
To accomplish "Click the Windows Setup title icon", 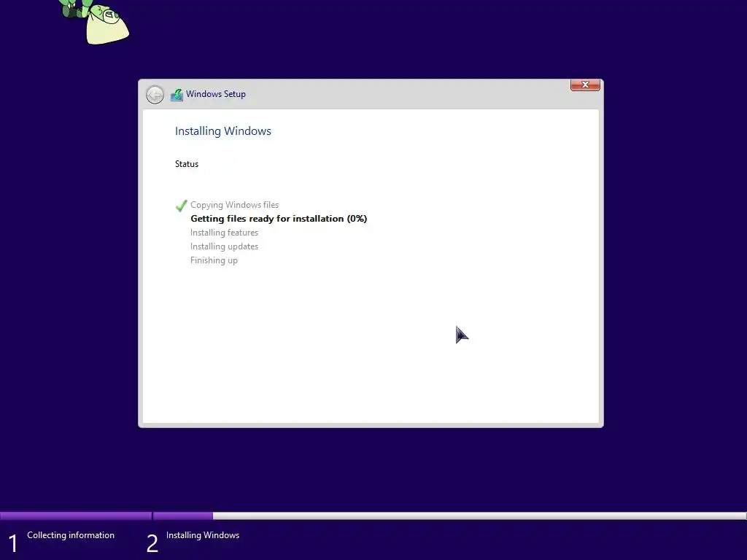I will 177,94.
